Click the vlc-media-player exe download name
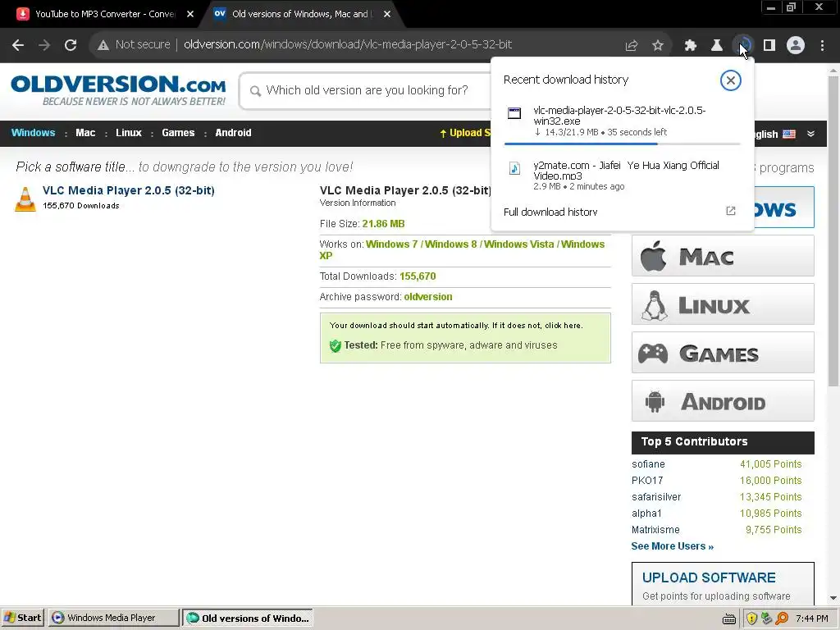The width and height of the screenshot is (840, 630). point(619,116)
